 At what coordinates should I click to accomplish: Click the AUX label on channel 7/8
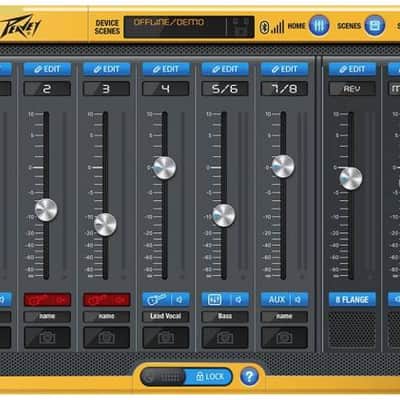coord(277,300)
